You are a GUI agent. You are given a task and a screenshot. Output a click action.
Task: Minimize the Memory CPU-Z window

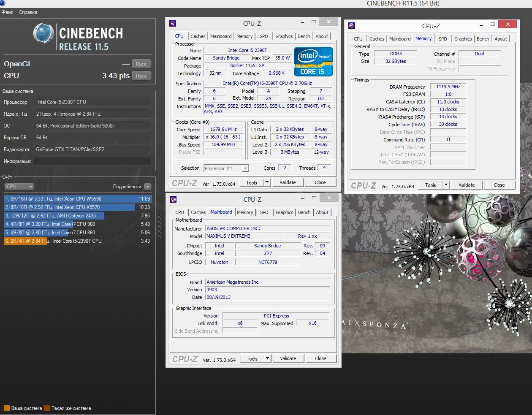point(481,24)
